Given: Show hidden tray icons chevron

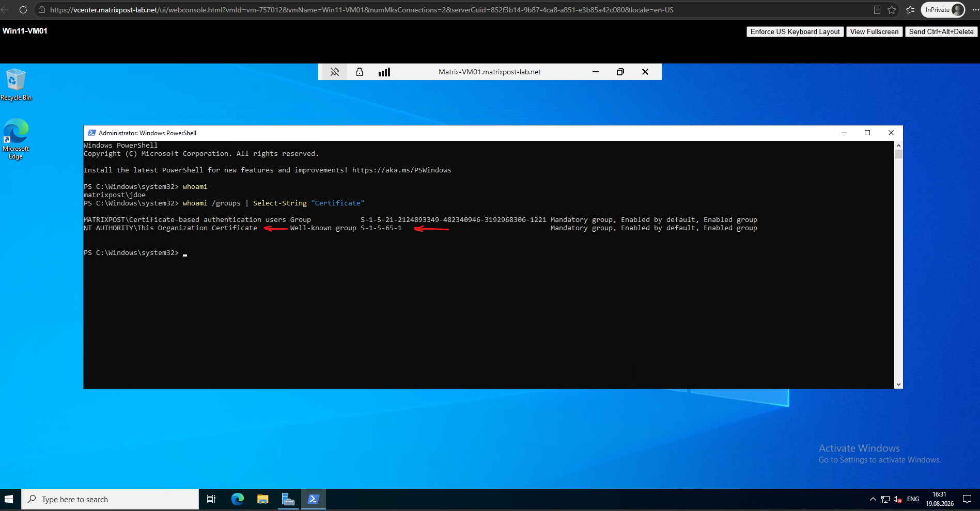Looking at the screenshot, I should pyautogui.click(x=873, y=499).
